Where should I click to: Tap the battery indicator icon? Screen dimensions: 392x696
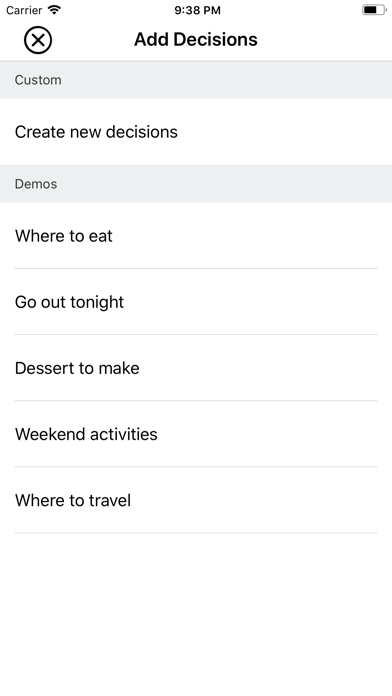[374, 10]
